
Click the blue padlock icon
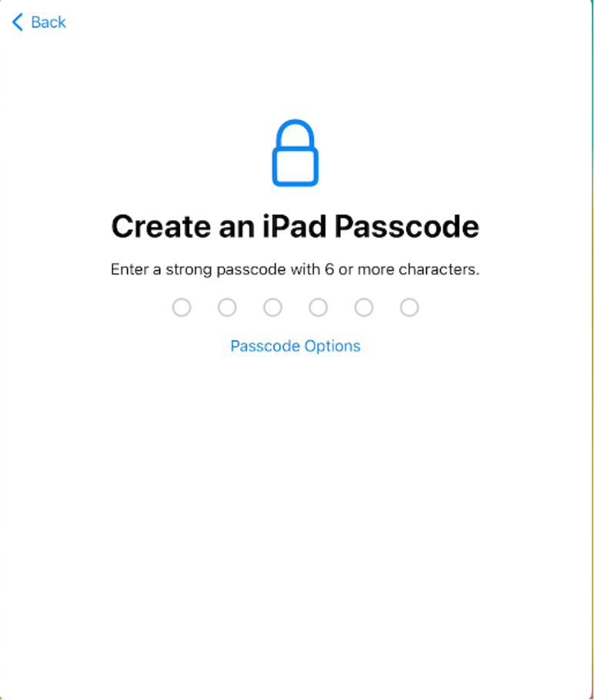coord(295,152)
